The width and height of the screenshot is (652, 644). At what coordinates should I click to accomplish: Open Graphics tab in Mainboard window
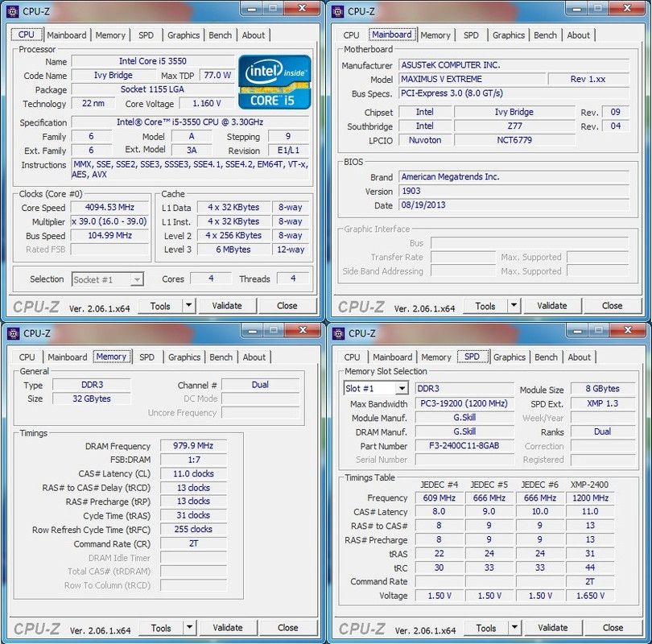(509, 35)
